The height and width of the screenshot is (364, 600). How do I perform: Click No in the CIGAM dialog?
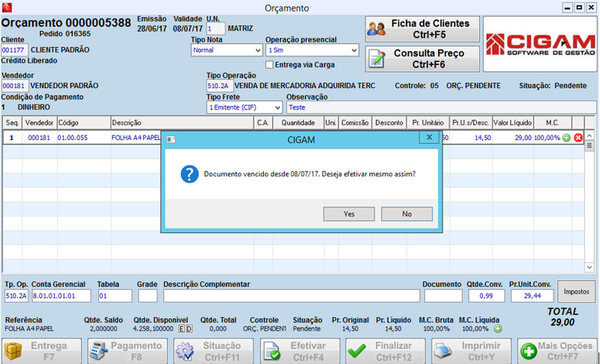[406, 214]
